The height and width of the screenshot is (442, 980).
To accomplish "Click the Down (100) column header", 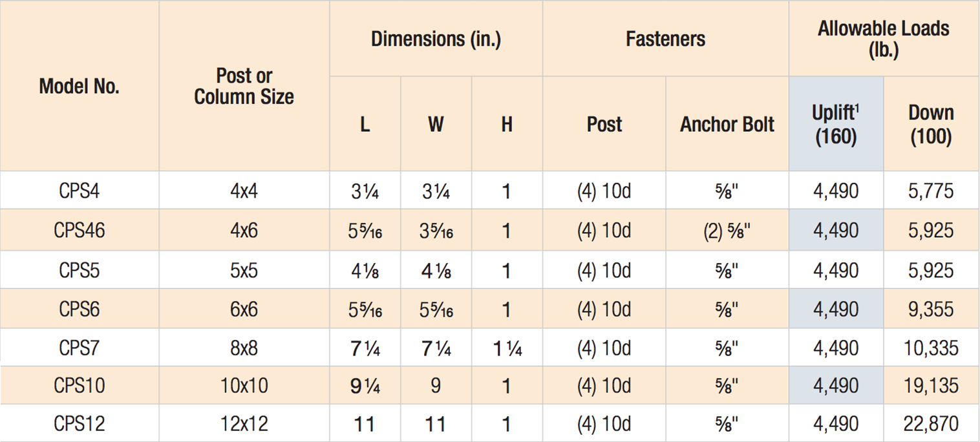I will point(931,124).
